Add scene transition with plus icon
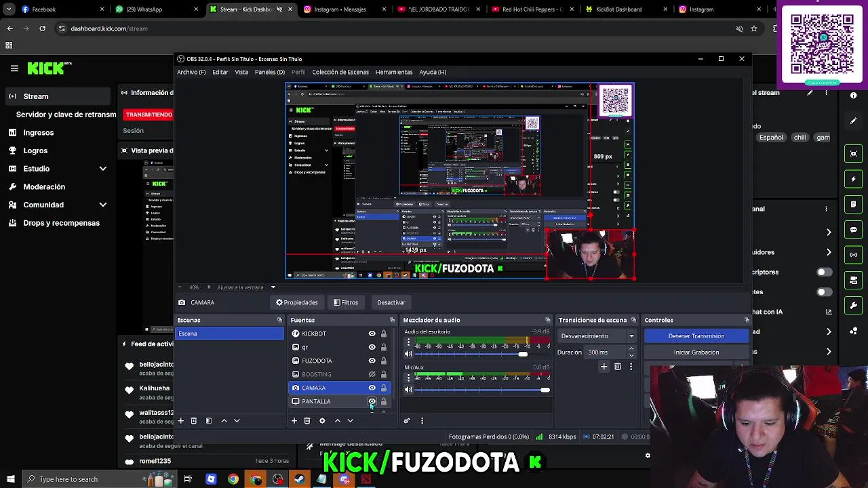The height and width of the screenshot is (488, 868). pos(604,367)
